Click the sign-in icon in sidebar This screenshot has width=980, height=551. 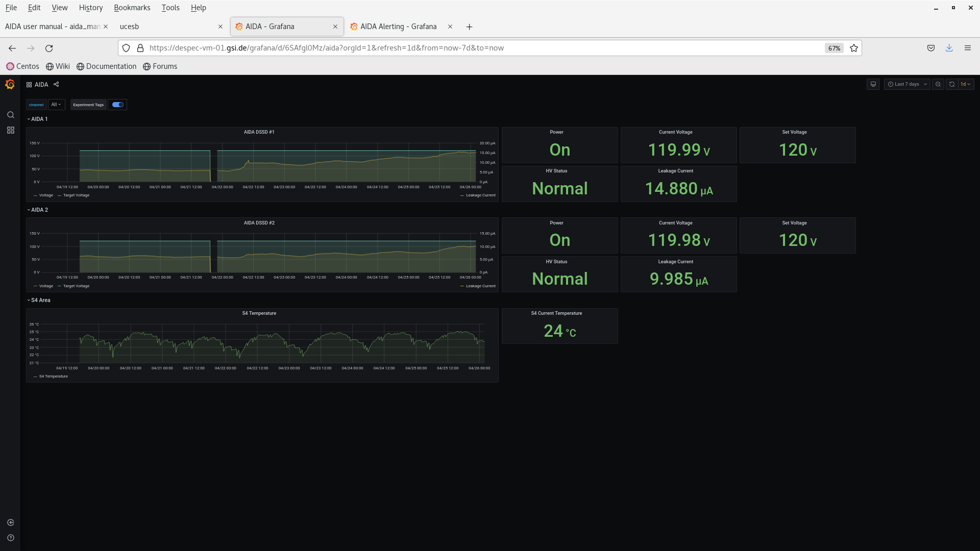pyautogui.click(x=10, y=522)
